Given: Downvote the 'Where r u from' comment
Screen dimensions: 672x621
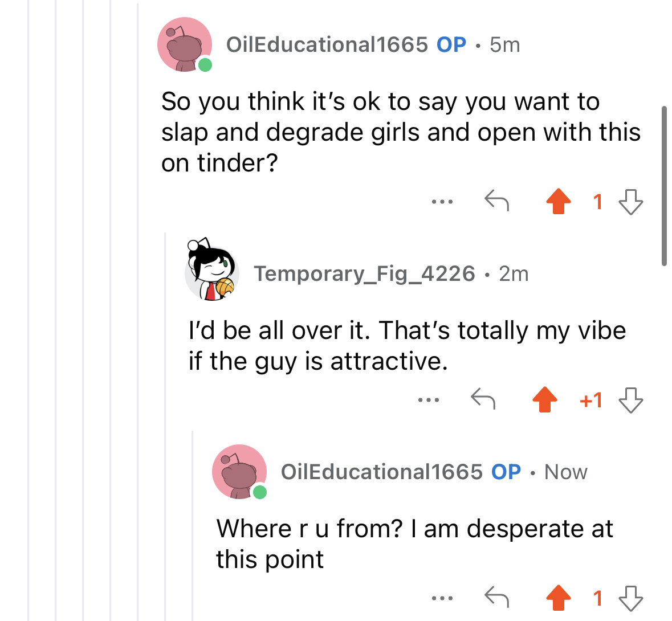Looking at the screenshot, I should 631,598.
